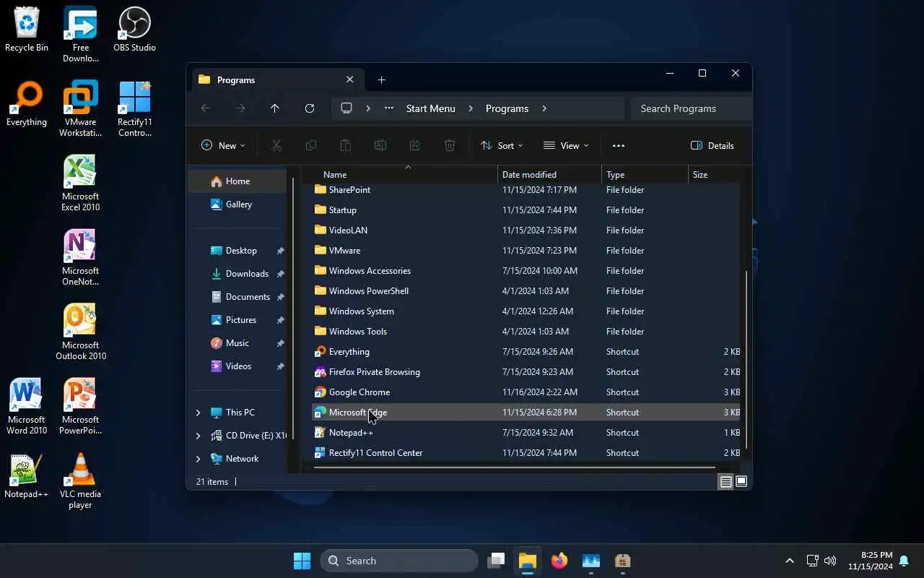The height and width of the screenshot is (578, 924).
Task: Toggle the Details pane button
Action: click(712, 145)
